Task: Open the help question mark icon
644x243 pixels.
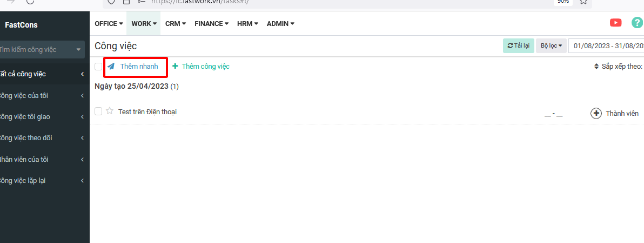Action: 637,23
